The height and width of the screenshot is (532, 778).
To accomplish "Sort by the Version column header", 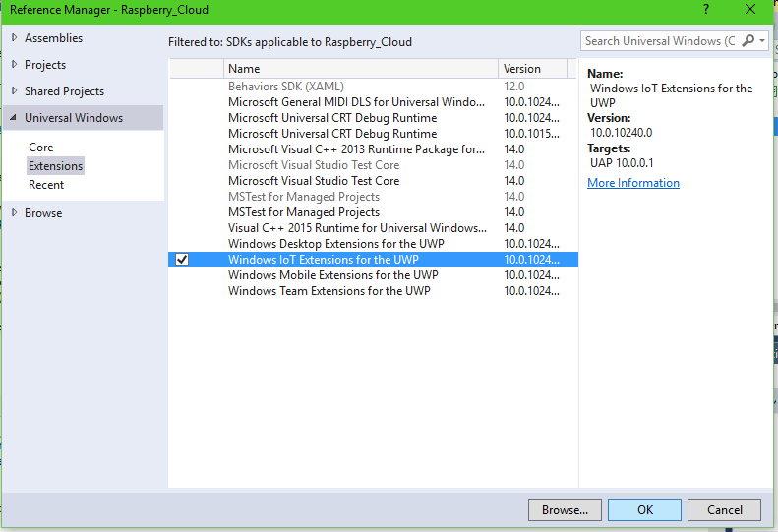I will [x=532, y=69].
